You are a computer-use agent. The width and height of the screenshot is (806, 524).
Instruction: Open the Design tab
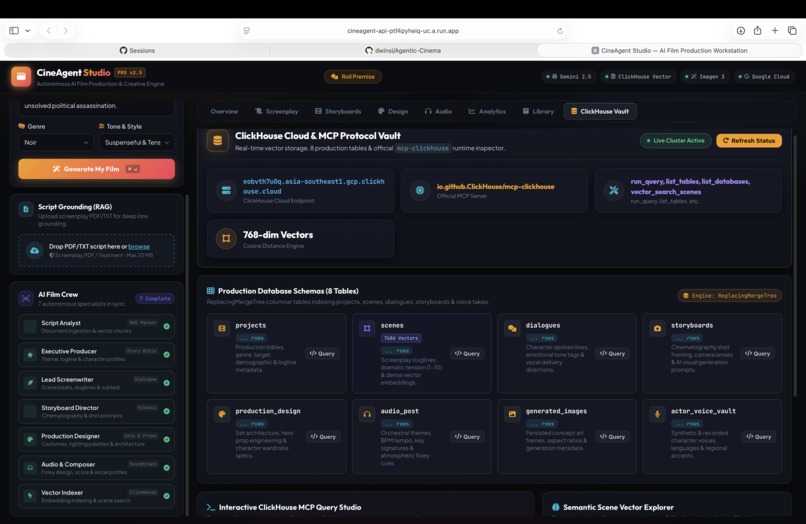(393, 112)
